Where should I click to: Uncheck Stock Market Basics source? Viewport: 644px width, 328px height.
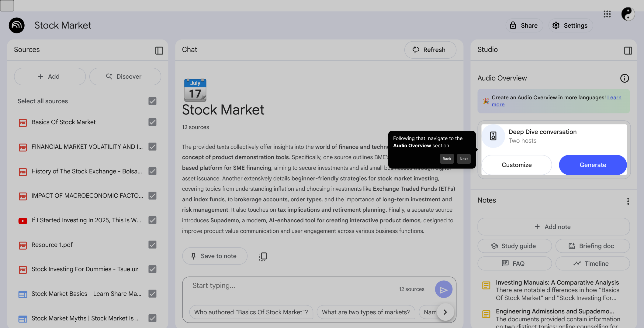152,294
